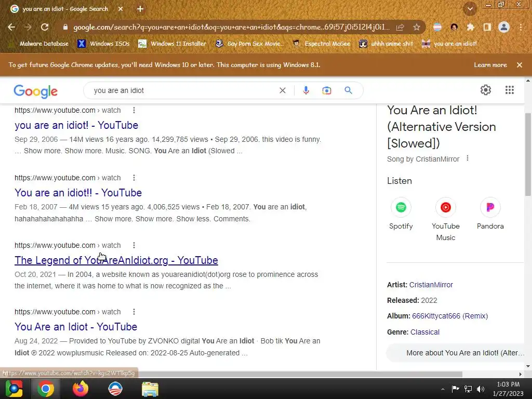Show hidden tray icons arrow
This screenshot has width=532, height=399.
pyautogui.click(x=443, y=389)
